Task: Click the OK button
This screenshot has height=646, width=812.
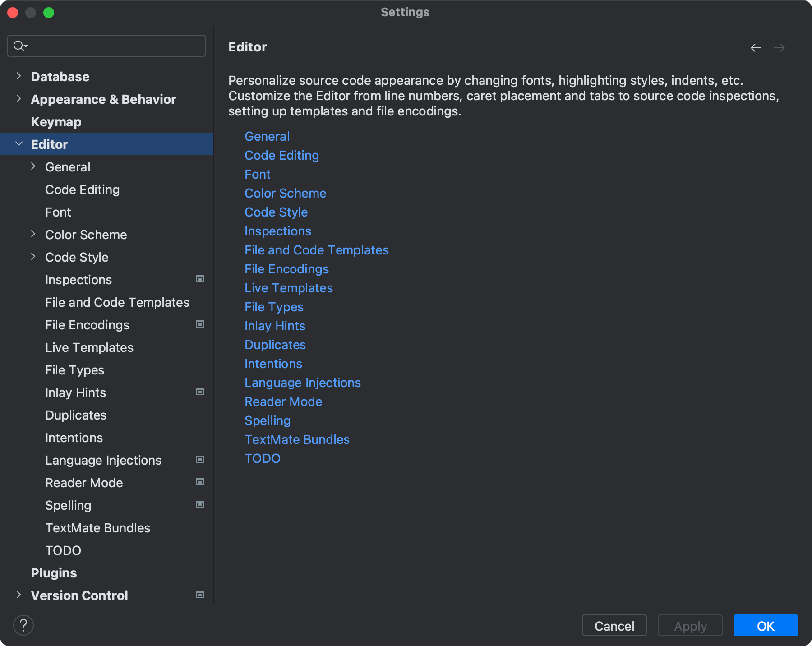Action: click(766, 626)
